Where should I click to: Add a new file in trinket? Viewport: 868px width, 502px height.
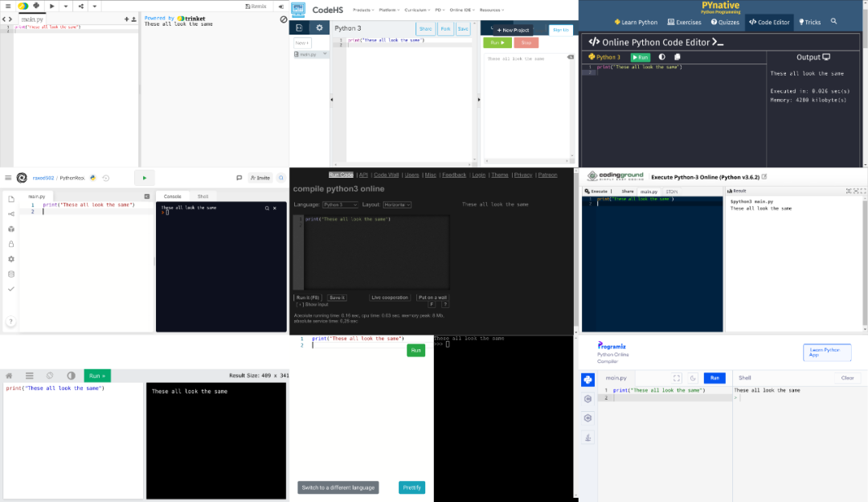coord(126,19)
